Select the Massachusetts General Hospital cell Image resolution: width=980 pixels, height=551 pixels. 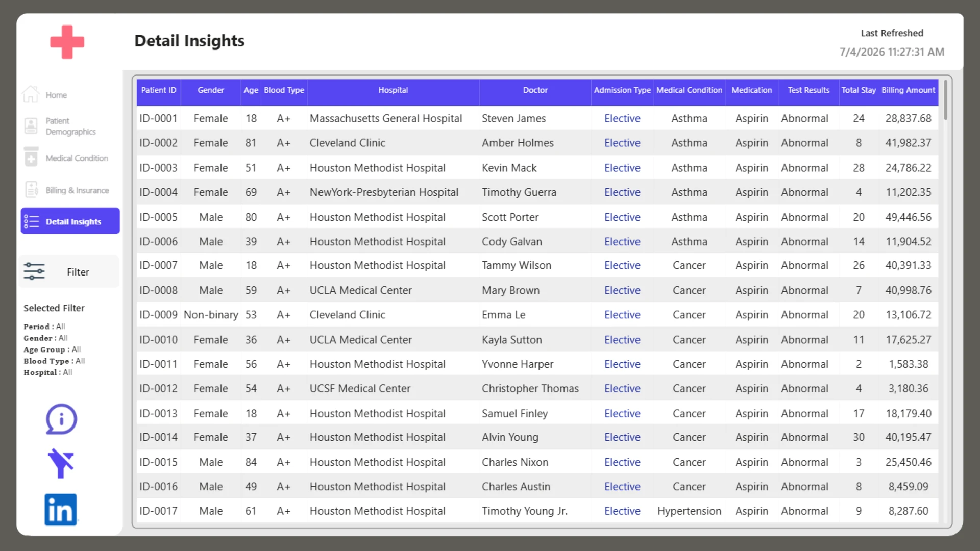coord(386,118)
